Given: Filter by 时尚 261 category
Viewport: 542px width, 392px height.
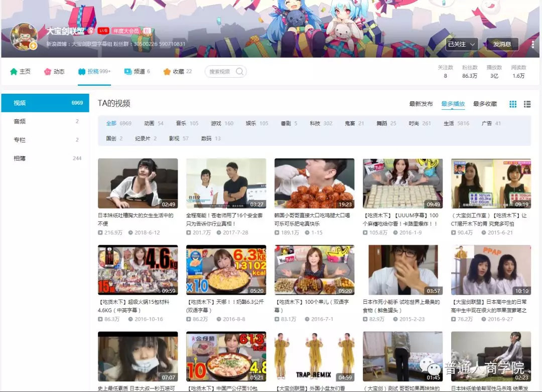Looking at the screenshot, I should [420, 123].
